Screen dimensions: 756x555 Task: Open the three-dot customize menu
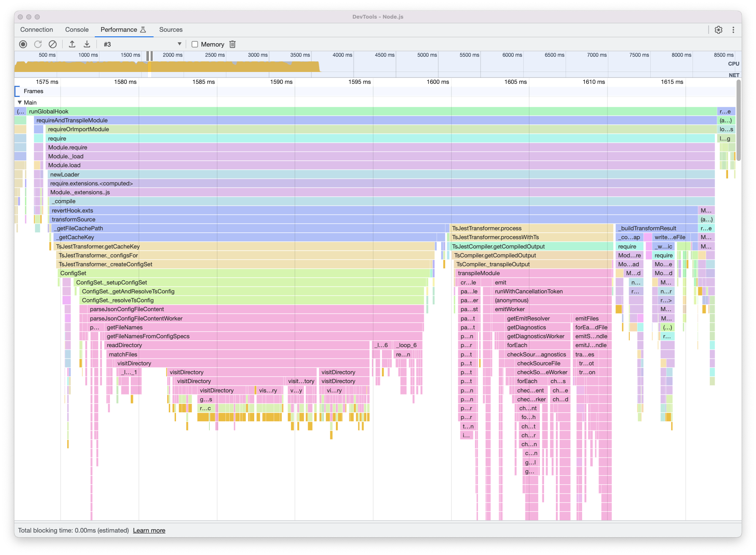[x=733, y=30]
